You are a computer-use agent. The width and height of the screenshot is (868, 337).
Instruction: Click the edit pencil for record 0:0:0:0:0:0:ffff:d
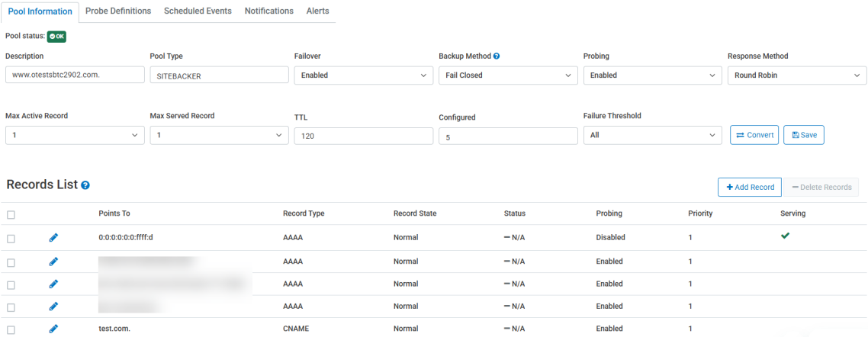[x=53, y=237]
